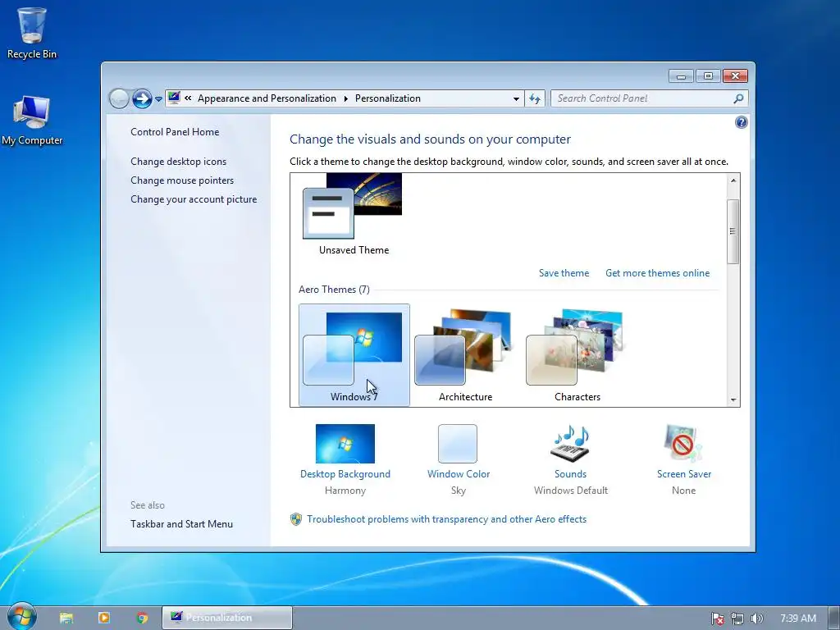Click the Save theme link
This screenshot has width=840, height=630.
click(x=564, y=273)
